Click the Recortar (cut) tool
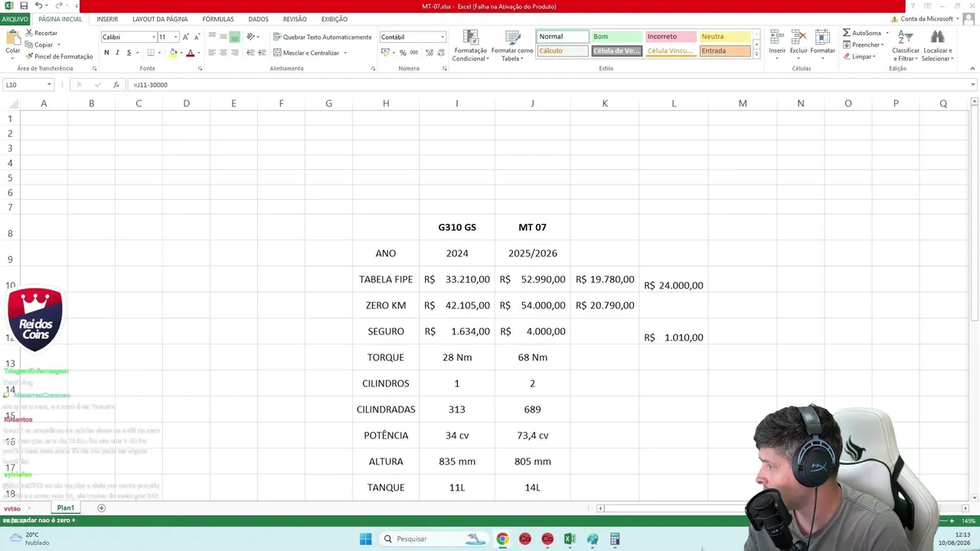This screenshot has height=551, width=980. point(41,33)
